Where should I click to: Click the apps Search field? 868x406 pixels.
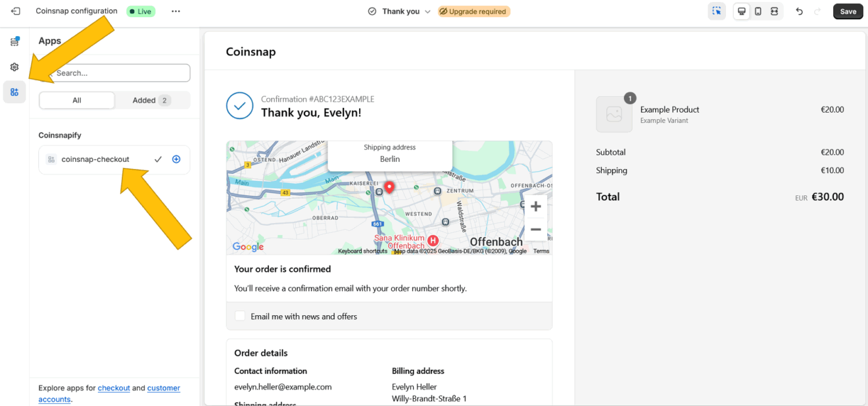pyautogui.click(x=118, y=73)
